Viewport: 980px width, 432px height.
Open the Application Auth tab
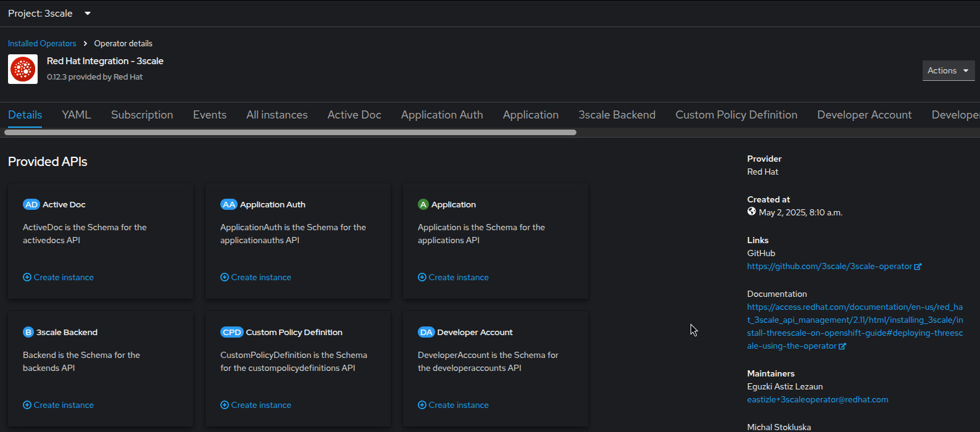click(442, 115)
